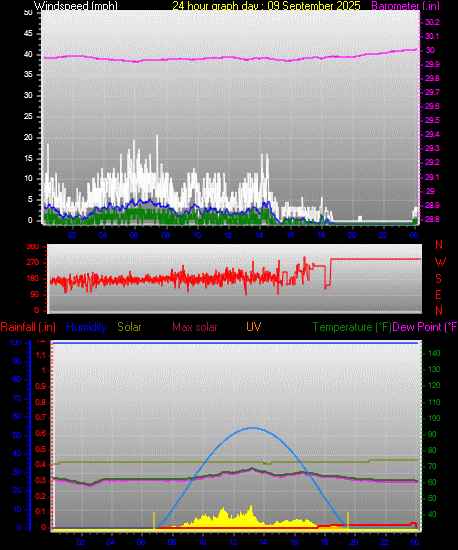Click the 180 wind direction axis value
The height and width of the screenshot is (550, 458).
coord(33,279)
